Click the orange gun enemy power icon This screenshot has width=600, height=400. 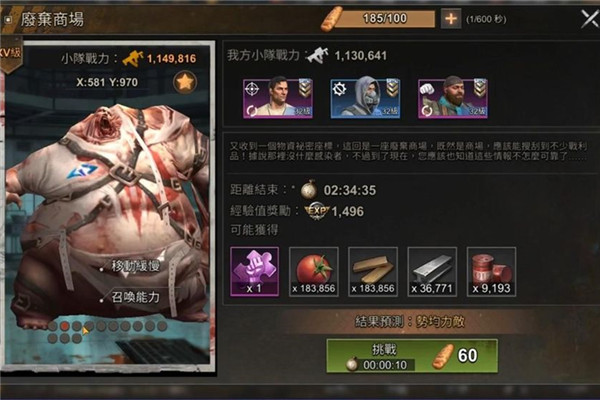(133, 59)
